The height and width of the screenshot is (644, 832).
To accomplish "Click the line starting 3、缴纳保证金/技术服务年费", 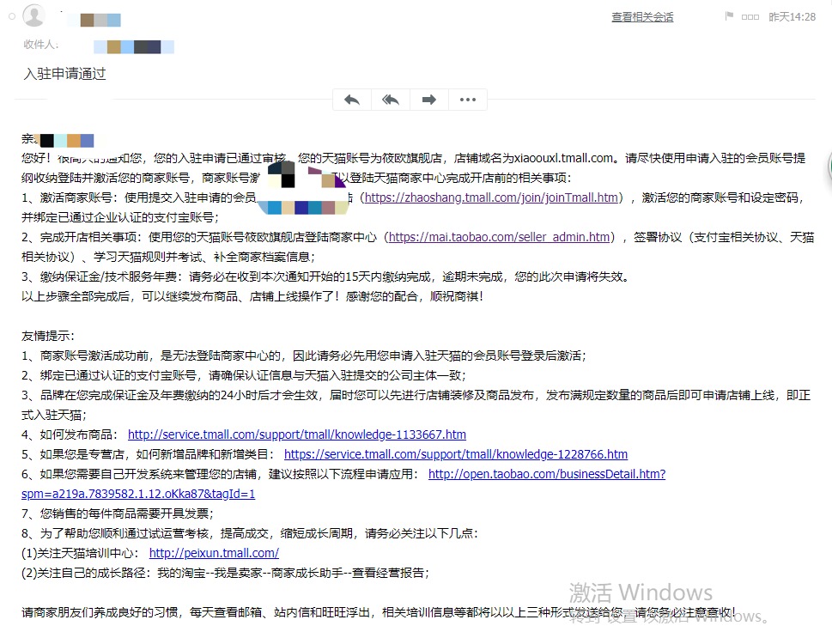I will [x=325, y=276].
